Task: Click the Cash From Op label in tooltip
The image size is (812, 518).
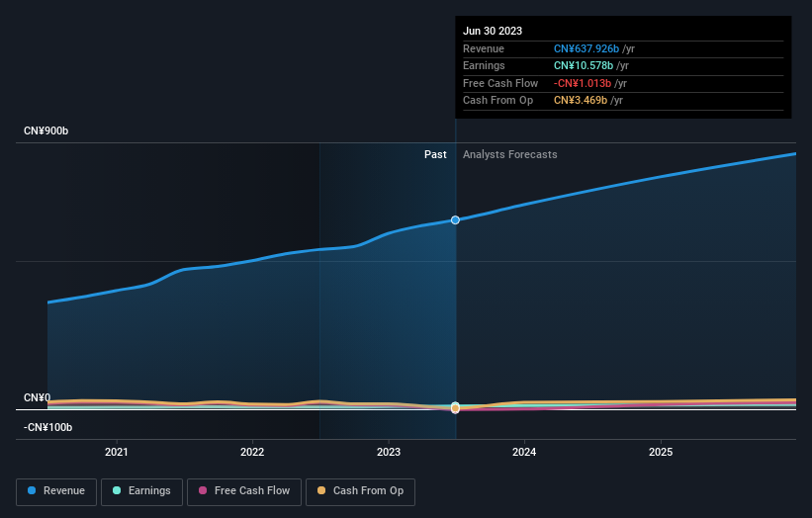Action: 497,101
